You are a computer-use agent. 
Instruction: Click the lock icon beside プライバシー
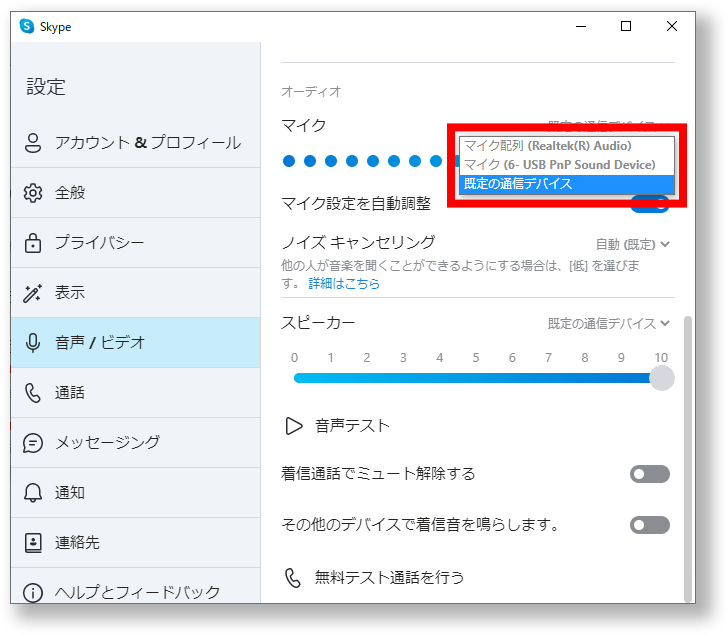pyautogui.click(x=32, y=243)
